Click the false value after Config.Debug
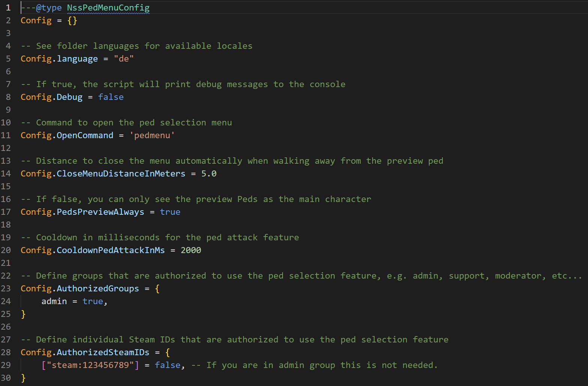Viewport: 588px width, 386px height. (x=111, y=97)
